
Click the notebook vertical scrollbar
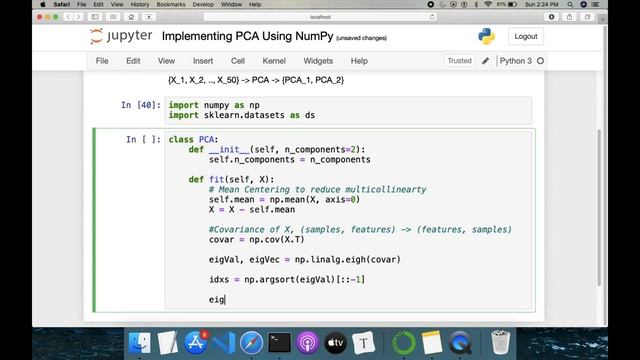coord(599,207)
